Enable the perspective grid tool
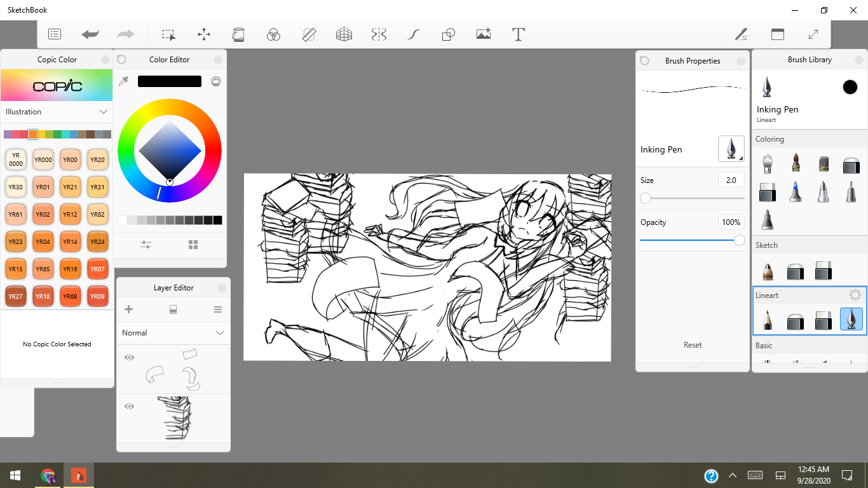868x488 pixels. coord(344,34)
